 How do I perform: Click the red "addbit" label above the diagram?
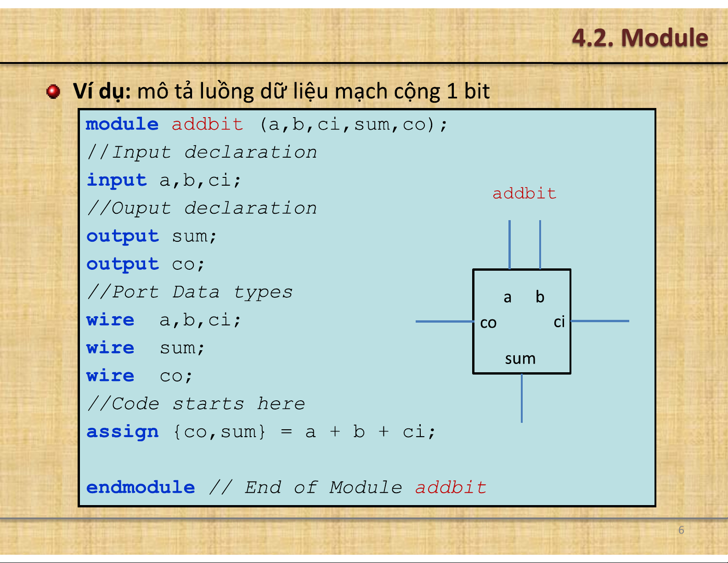pyautogui.click(x=524, y=193)
